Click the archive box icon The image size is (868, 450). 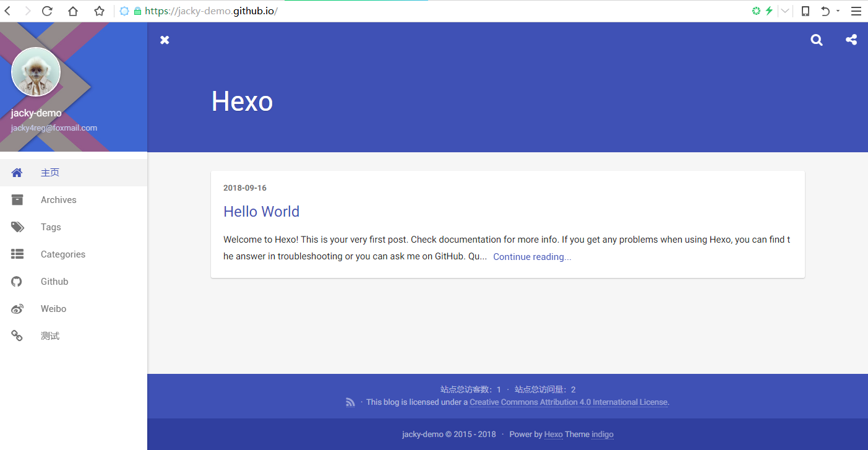tap(17, 200)
